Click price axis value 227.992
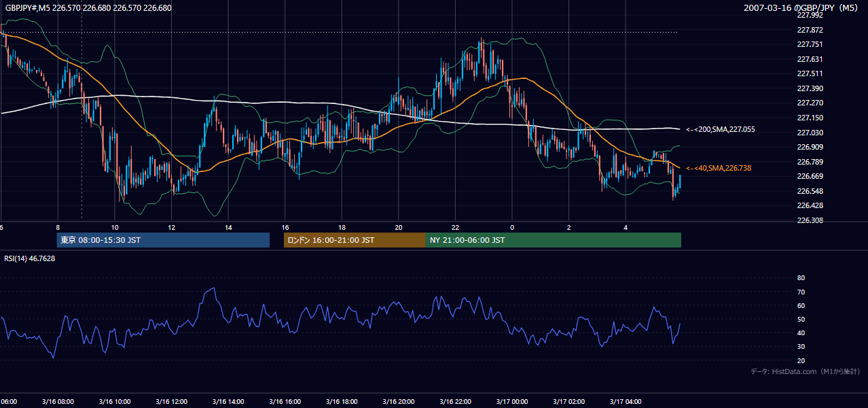Viewport: 868px width, 408px height. coord(810,15)
